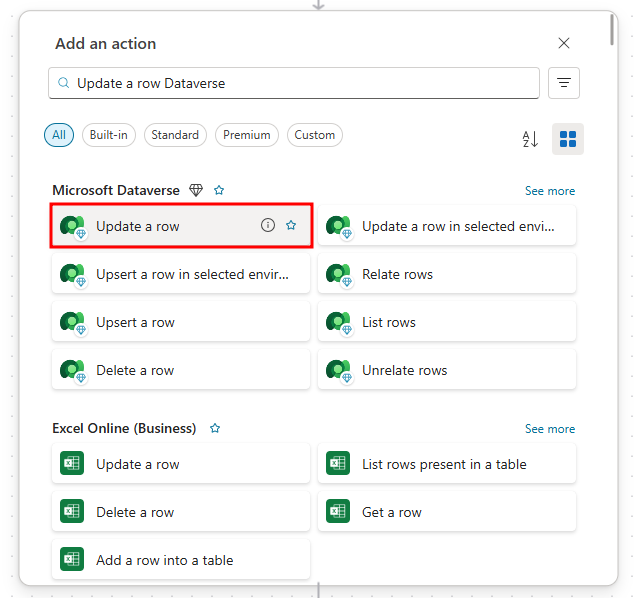
Task: Choose the Upsert a row action
Action: (181, 322)
